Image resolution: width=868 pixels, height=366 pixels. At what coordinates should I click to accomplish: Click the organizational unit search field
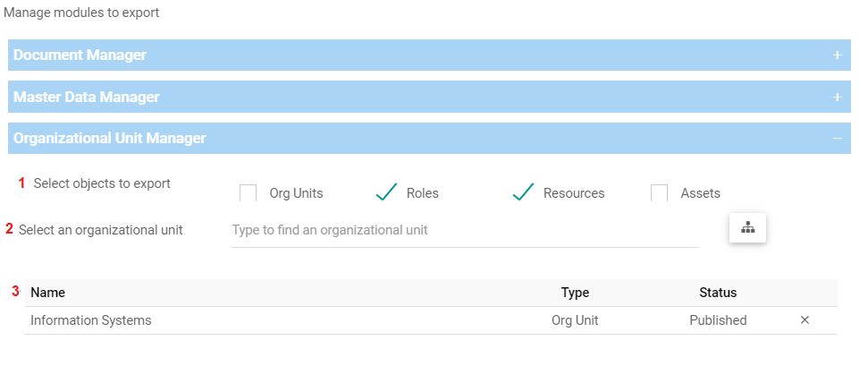tap(465, 230)
